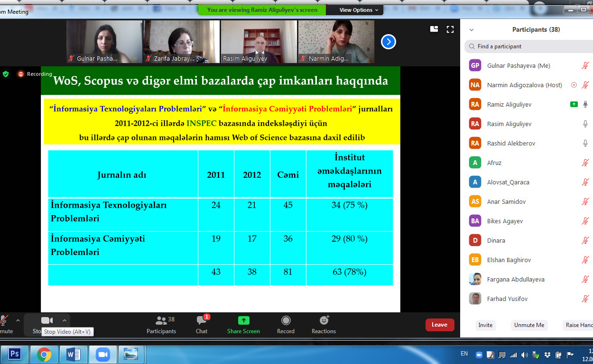Click the Record button icon

(x=286, y=321)
